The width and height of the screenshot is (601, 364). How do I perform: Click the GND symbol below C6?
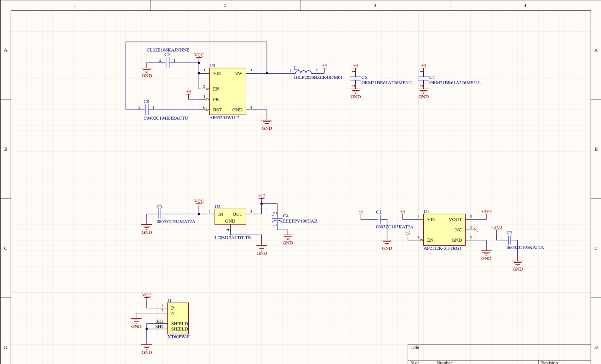click(356, 93)
